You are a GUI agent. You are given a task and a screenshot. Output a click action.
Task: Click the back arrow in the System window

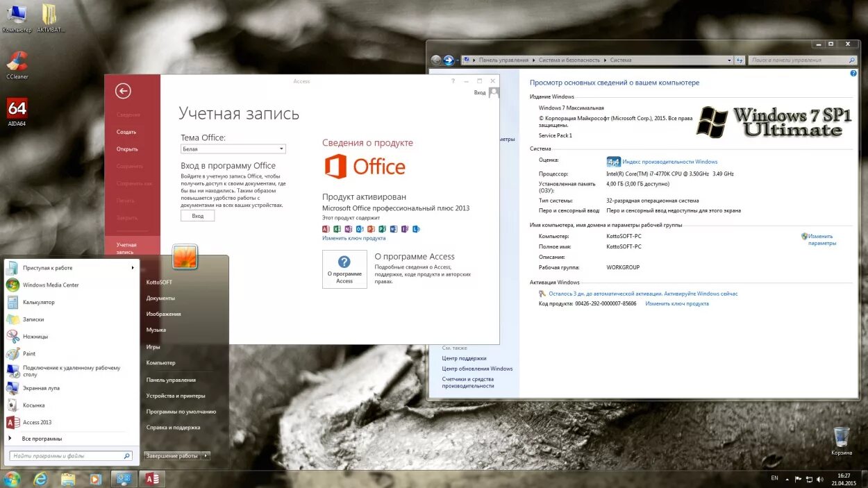436,60
